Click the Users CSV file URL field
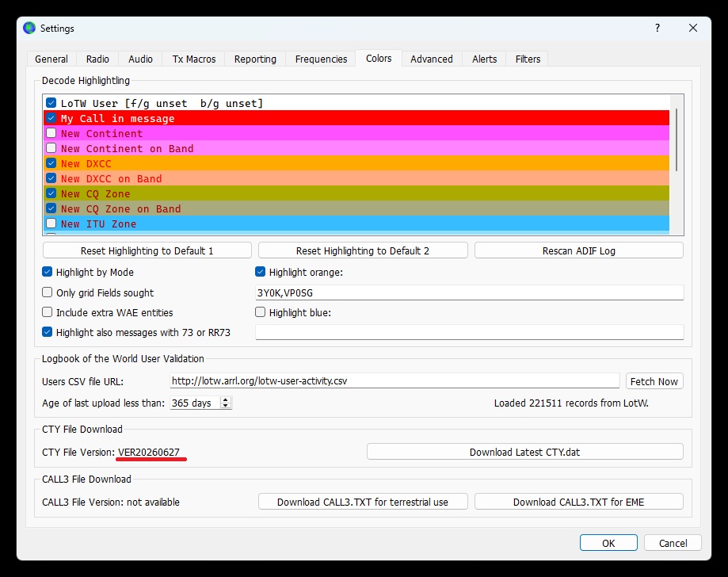Screen dimensions: 728x577 394,381
